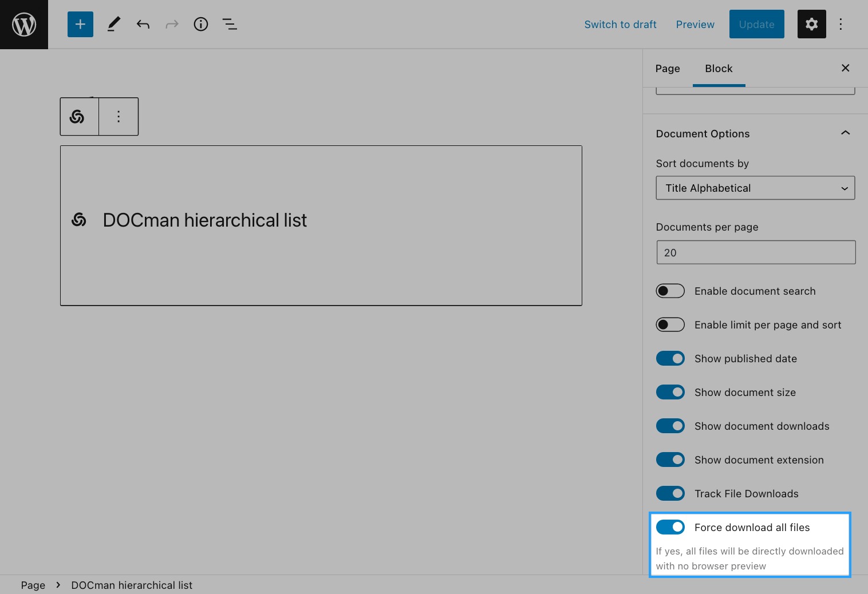Image resolution: width=868 pixels, height=594 pixels.
Task: Disable Force download all files
Action: coord(670,527)
